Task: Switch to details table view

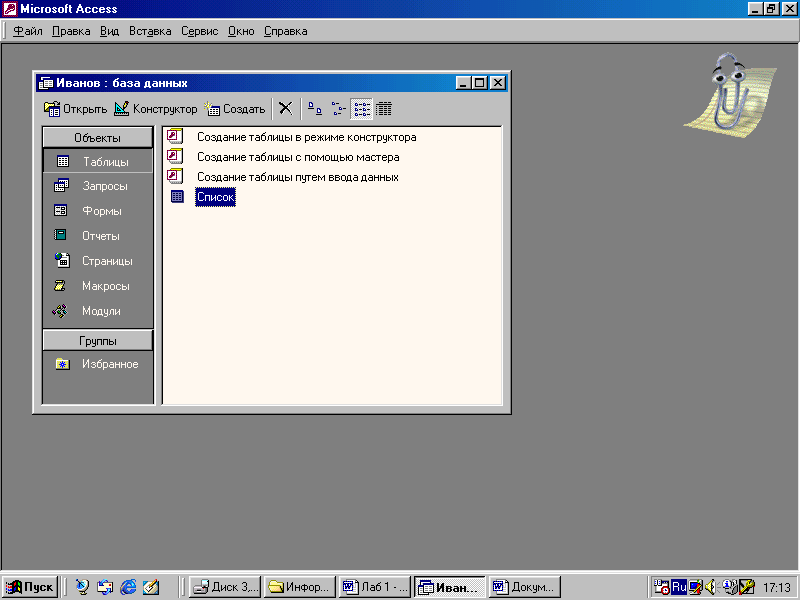Action: click(384, 109)
